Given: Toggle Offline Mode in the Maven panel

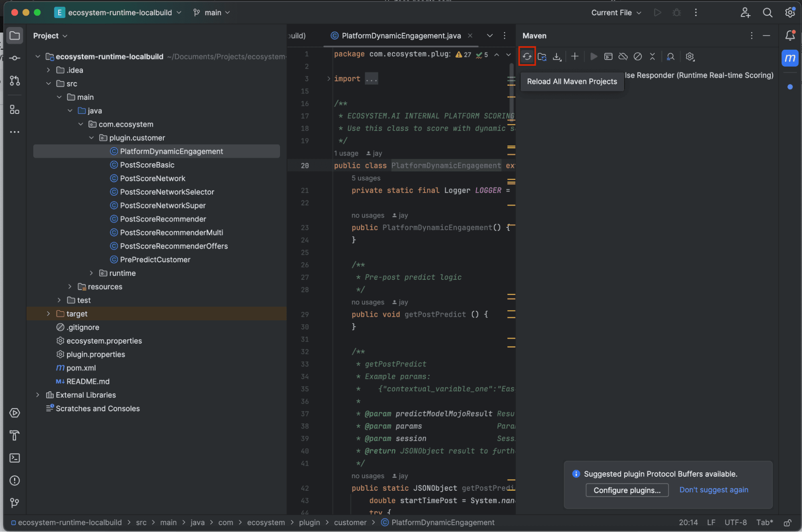Looking at the screenshot, I should click(x=623, y=57).
